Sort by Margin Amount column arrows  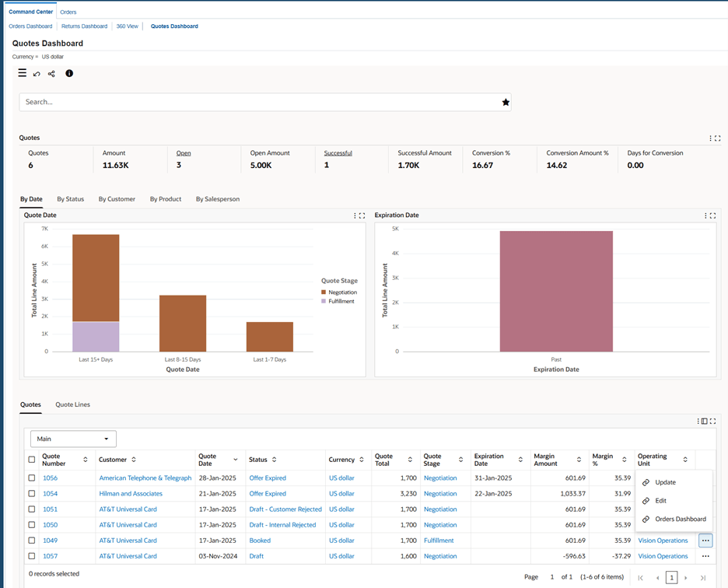pos(579,460)
